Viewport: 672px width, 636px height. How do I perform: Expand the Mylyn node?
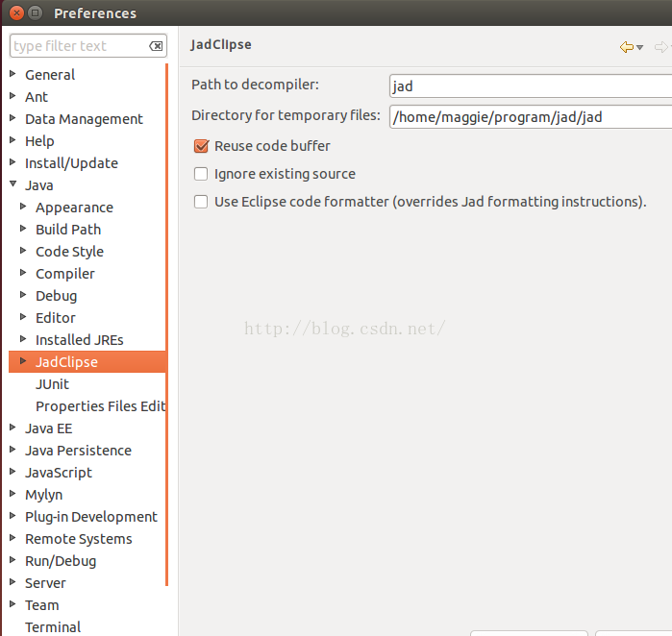(x=12, y=494)
